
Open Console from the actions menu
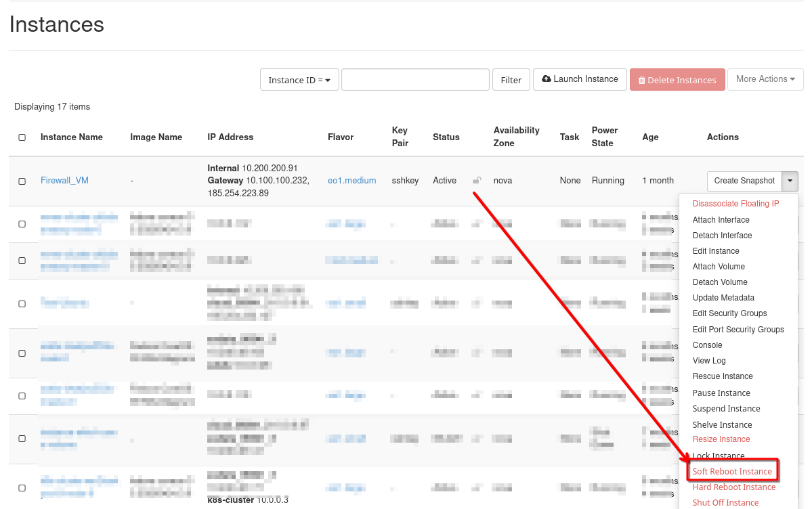(707, 345)
